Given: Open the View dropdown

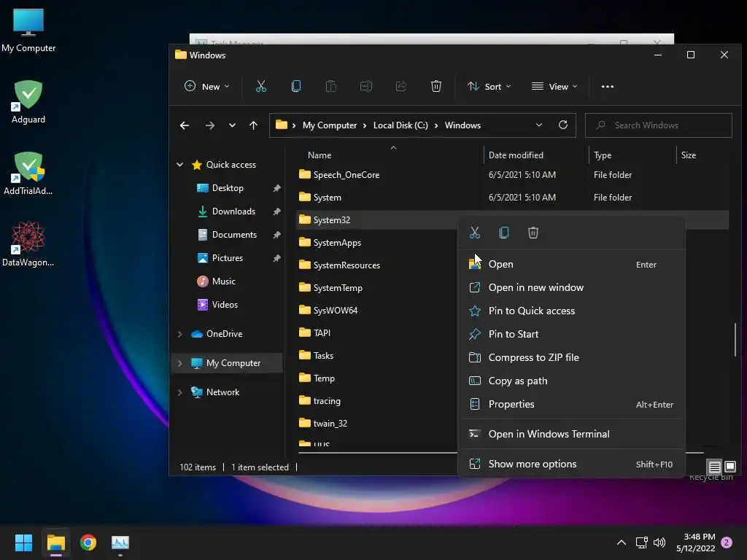Looking at the screenshot, I should tap(554, 86).
